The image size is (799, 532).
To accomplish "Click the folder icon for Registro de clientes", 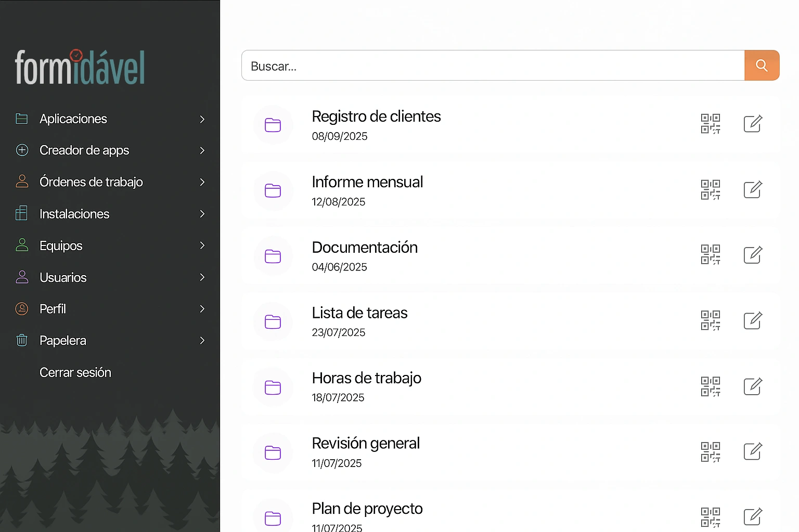I will point(273,125).
